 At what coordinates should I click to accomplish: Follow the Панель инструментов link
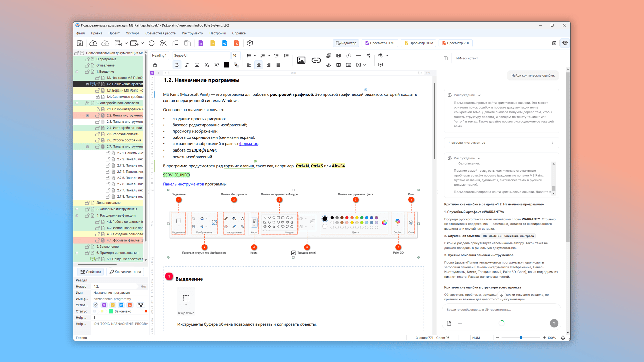(x=183, y=184)
